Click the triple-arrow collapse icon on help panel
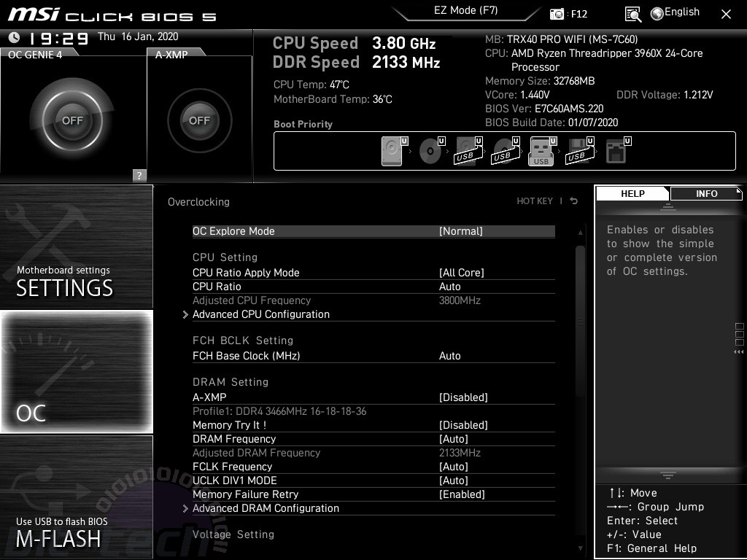 pyautogui.click(x=739, y=352)
